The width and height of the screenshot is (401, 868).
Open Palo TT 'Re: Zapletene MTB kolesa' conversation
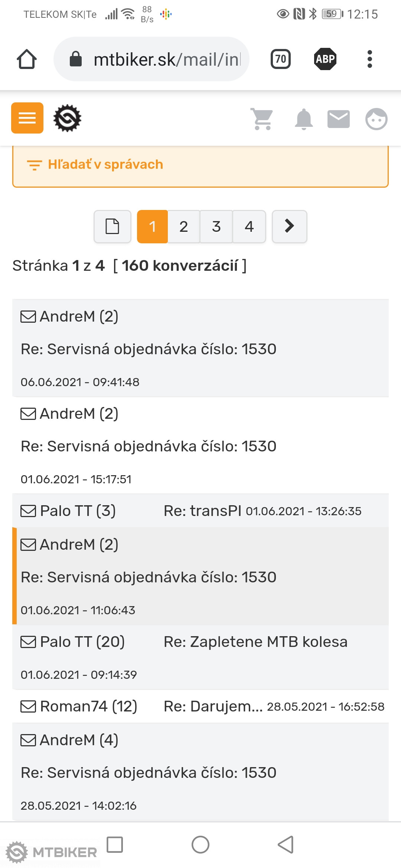point(200,657)
